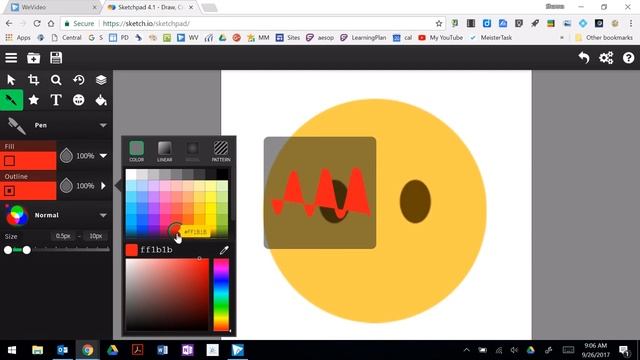This screenshot has width=640, height=360.
Task: Select the arrow Select tool
Action: [11, 80]
